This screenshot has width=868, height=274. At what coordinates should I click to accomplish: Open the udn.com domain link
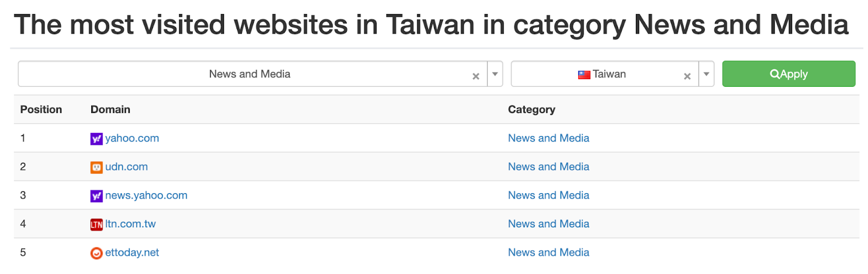pos(126,167)
